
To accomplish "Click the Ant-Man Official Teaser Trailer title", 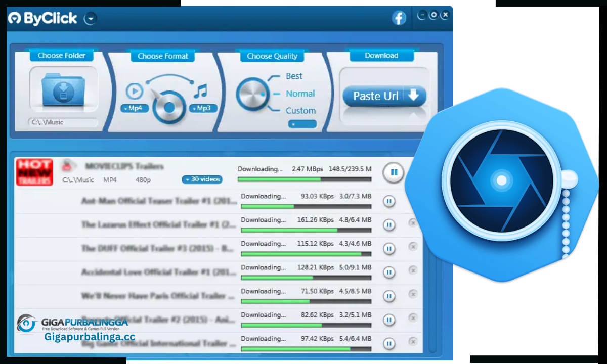I will point(159,201).
